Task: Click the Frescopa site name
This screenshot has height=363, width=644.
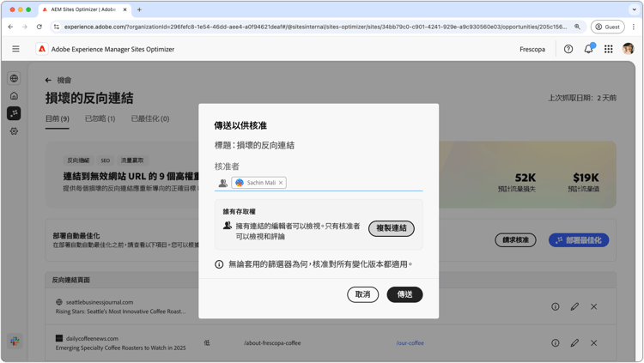Action: click(532, 49)
